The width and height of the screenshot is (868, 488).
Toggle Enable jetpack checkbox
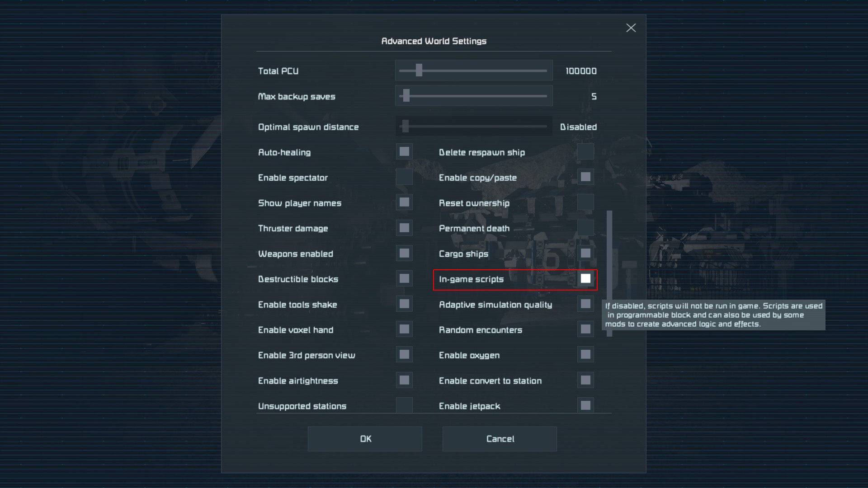tap(585, 405)
